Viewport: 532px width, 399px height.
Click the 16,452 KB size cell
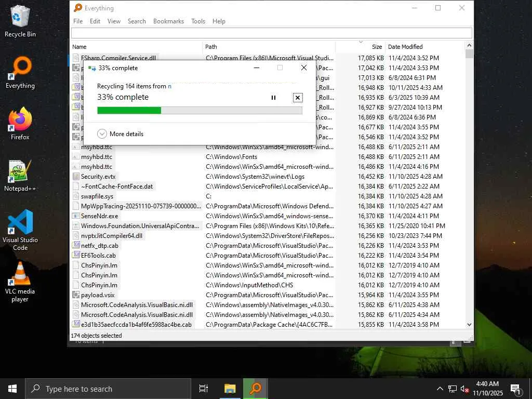pyautogui.click(x=371, y=177)
